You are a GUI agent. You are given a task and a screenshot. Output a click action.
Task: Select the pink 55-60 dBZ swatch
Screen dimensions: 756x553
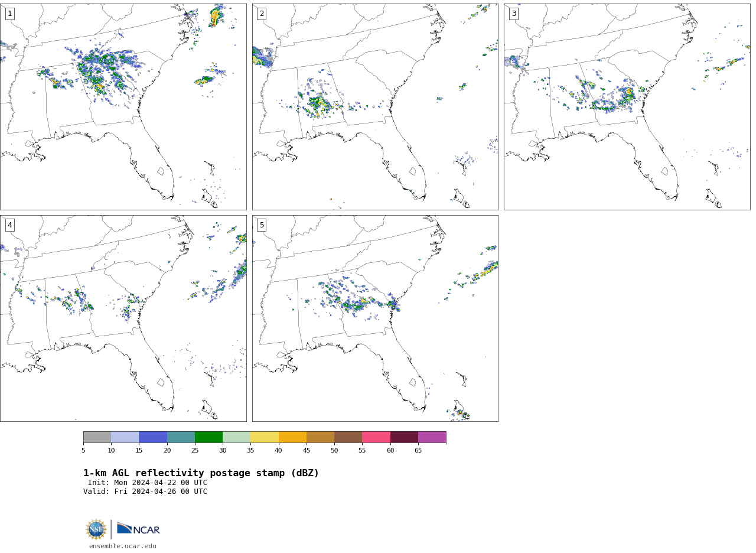point(376,437)
